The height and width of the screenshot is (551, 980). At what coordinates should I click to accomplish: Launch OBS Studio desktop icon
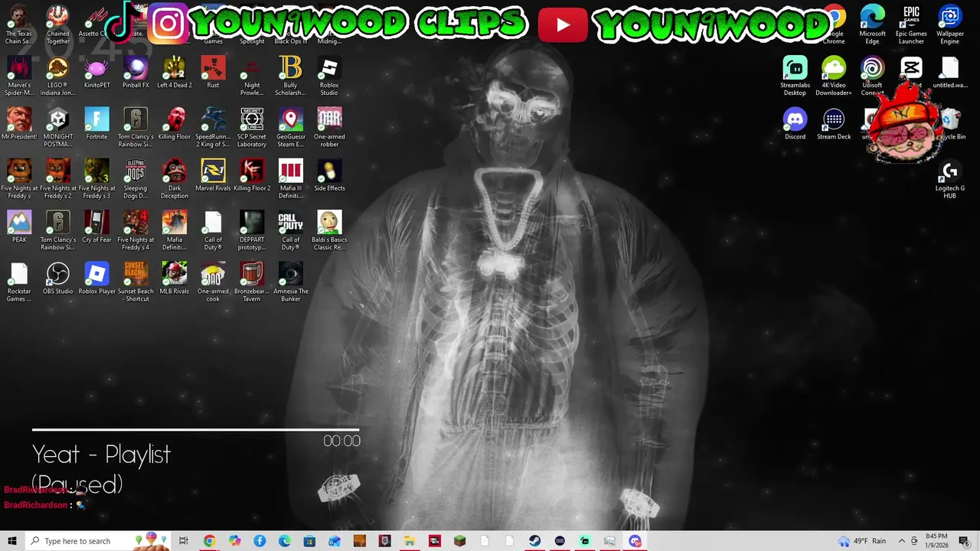pos(58,279)
